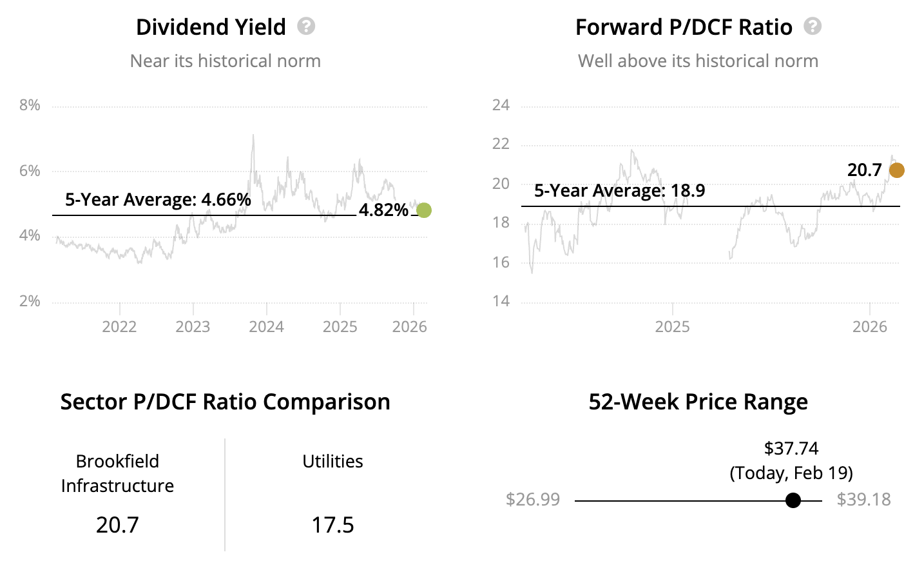Screen dimensions: 924x570
Task: Click the orange 20.7 P/DCF marker dot
Action: (x=896, y=170)
